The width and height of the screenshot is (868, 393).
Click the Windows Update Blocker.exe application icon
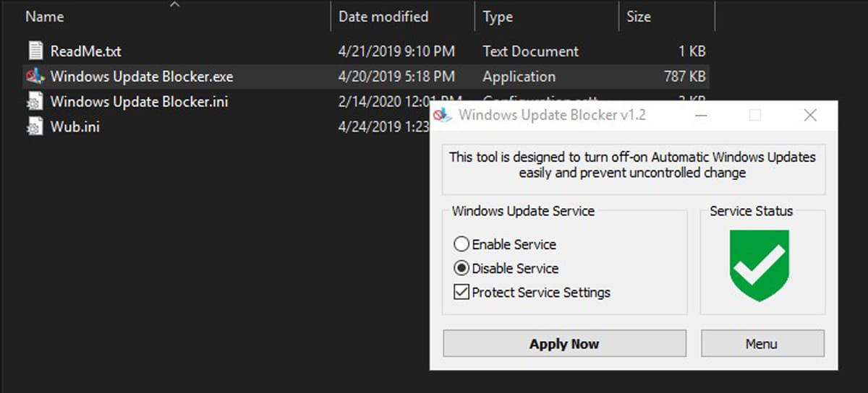[x=35, y=76]
